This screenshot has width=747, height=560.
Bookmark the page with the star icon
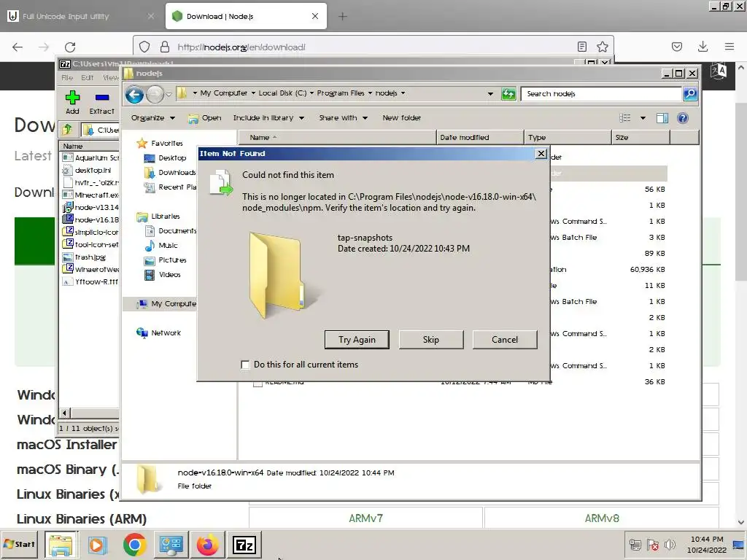602,47
